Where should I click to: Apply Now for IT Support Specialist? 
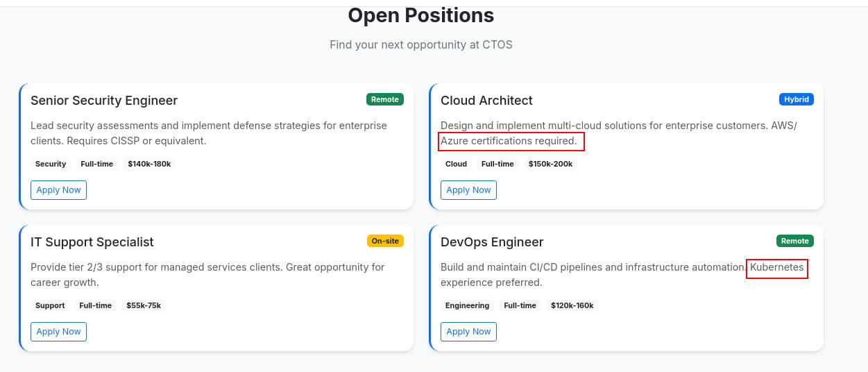tap(58, 332)
